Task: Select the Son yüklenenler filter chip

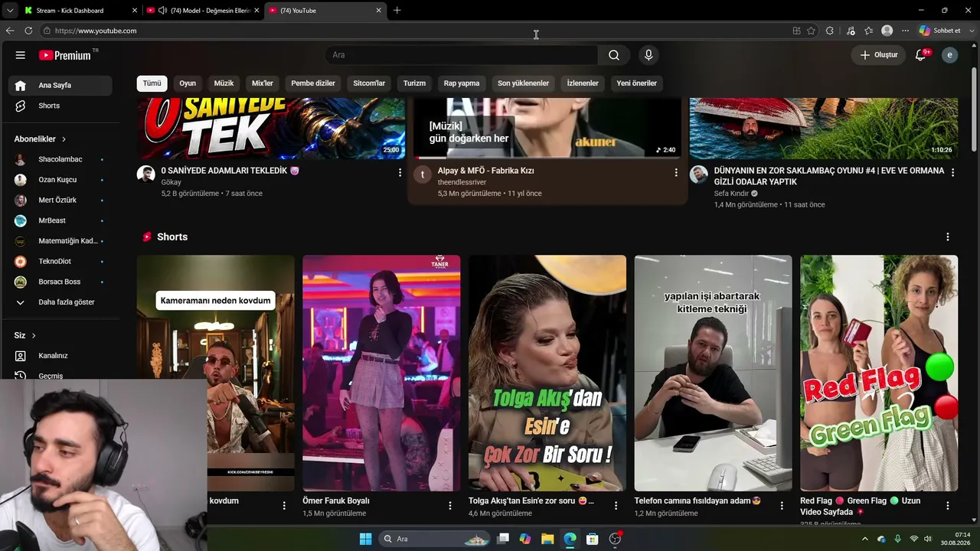Action: (x=523, y=83)
